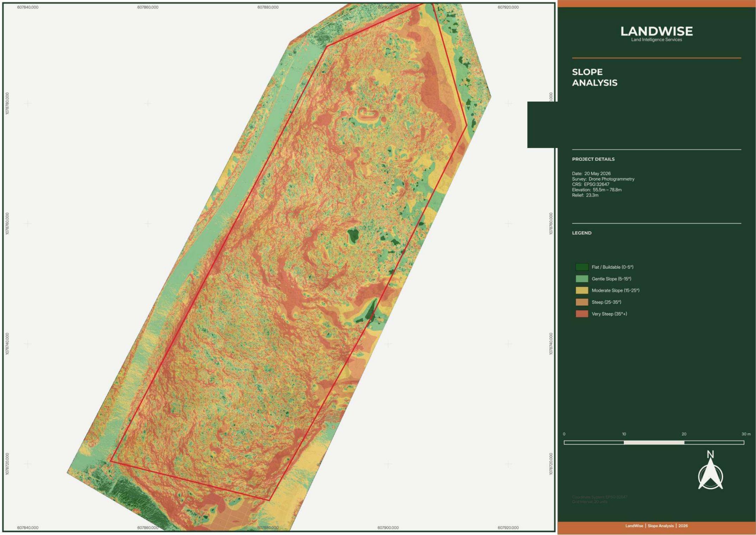
Task: Click the footer LandWise | Slope Analysis | 2026
Action: [656, 526]
